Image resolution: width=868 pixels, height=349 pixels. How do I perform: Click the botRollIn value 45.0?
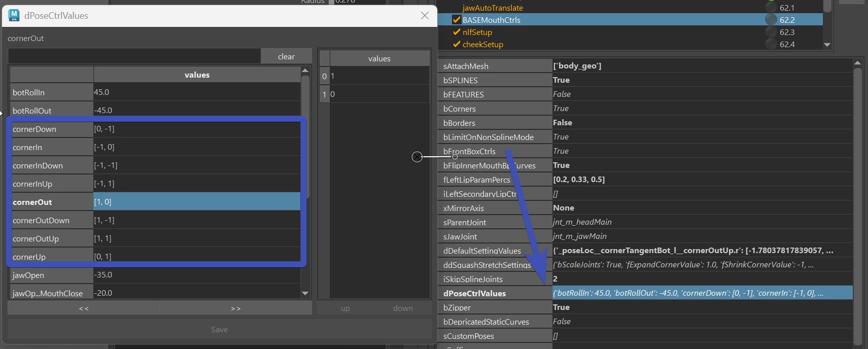pyautogui.click(x=101, y=92)
